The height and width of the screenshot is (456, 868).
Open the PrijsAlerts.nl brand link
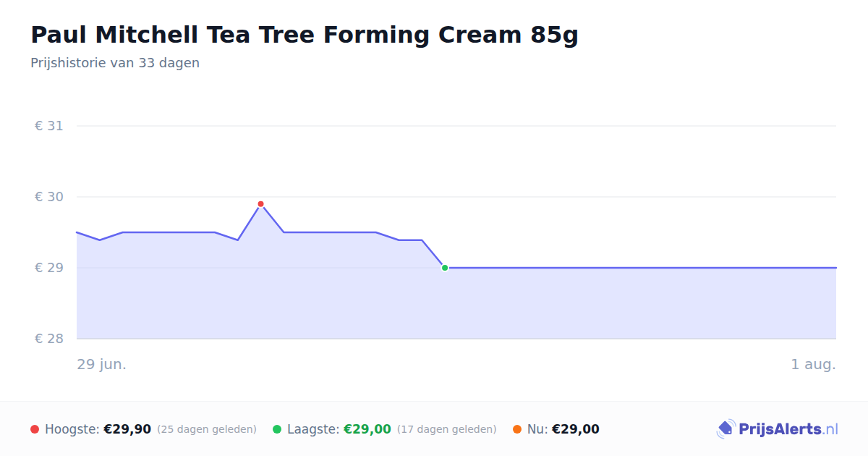point(778,429)
